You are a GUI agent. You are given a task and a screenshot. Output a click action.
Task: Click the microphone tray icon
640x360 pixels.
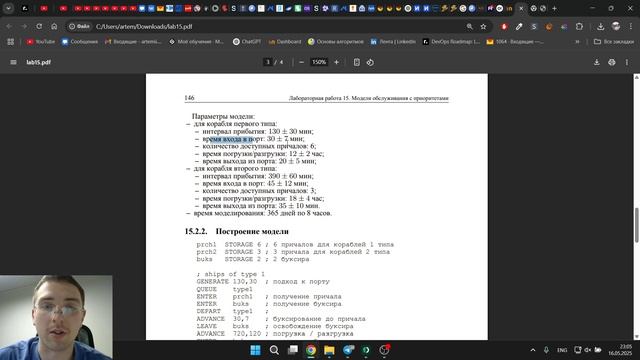[x=546, y=350]
